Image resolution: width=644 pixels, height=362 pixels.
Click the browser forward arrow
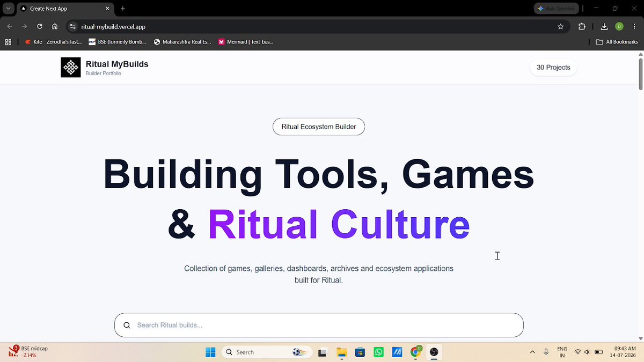(24, 26)
